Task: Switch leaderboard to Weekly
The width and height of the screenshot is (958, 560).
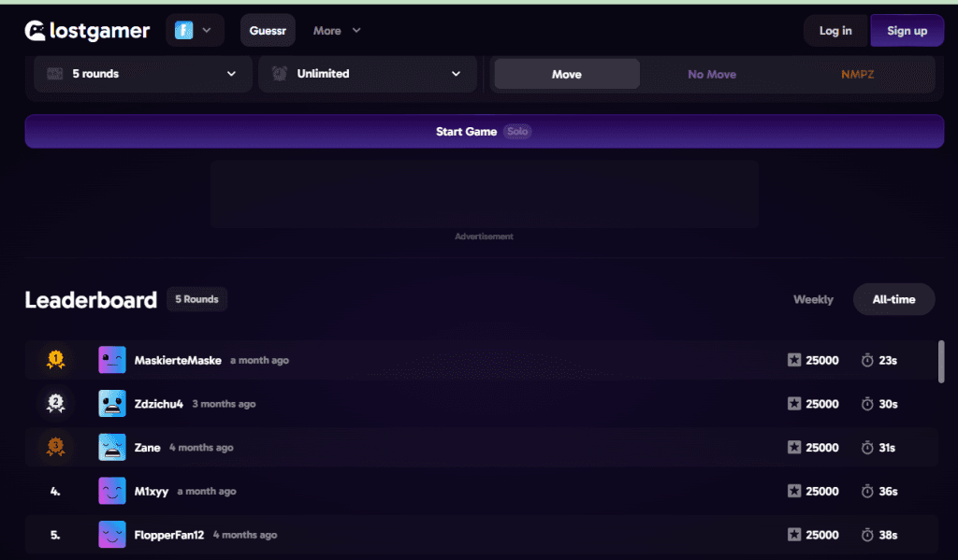Action: (813, 299)
